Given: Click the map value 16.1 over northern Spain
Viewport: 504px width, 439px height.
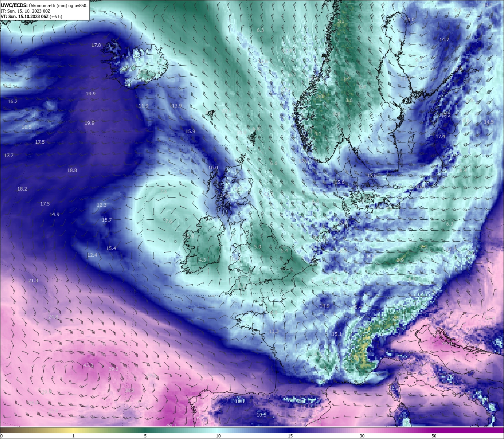Looking at the screenshot, I should pyautogui.click(x=240, y=402).
